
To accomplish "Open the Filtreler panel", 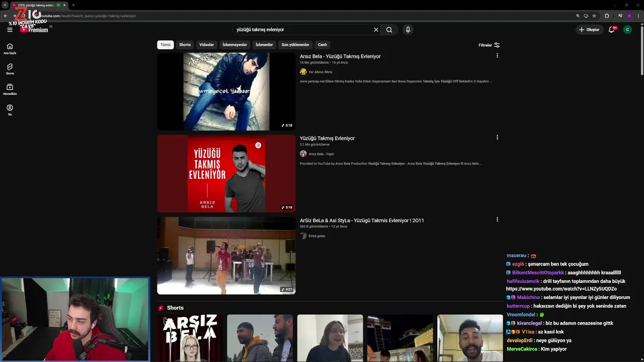I will (489, 45).
